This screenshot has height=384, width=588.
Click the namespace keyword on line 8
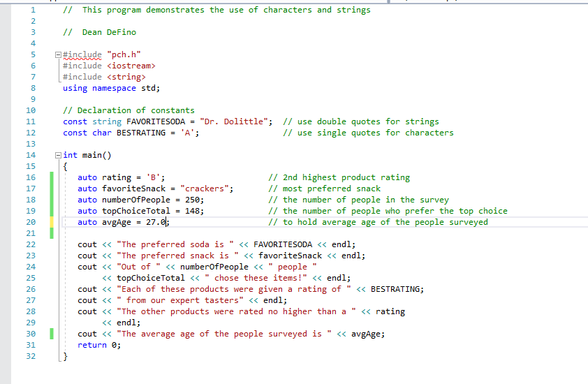[114, 89]
